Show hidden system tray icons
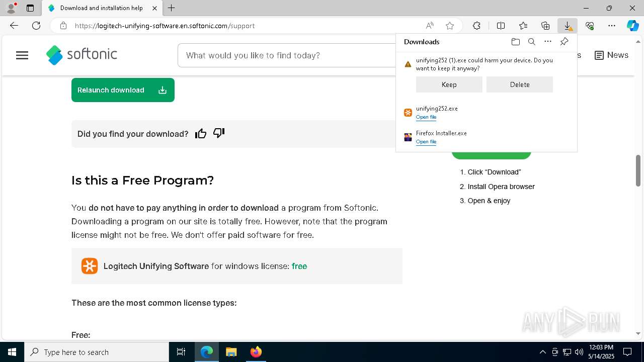This screenshot has height=362, width=644. coord(542,352)
